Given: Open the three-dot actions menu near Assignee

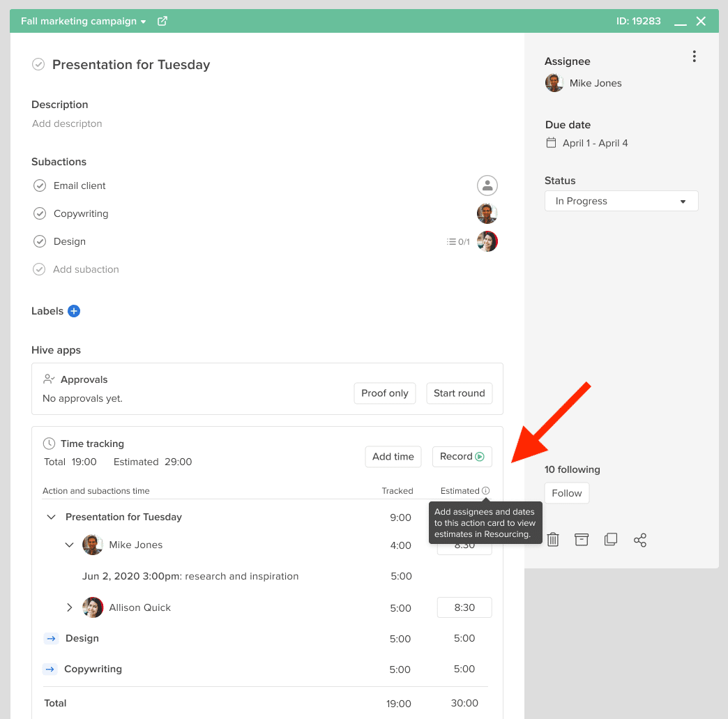Looking at the screenshot, I should coord(695,56).
